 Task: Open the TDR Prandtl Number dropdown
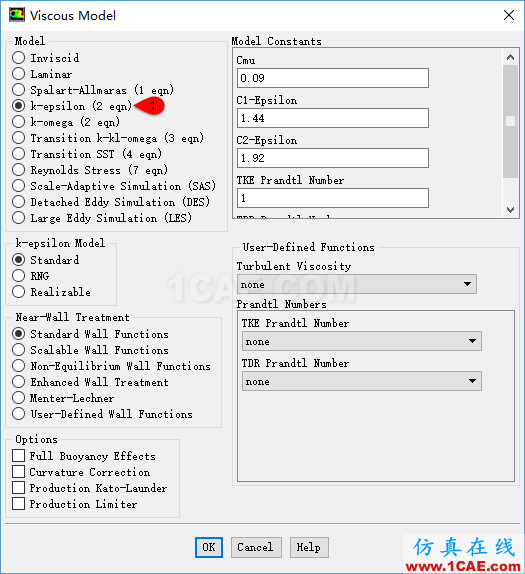pos(361,381)
